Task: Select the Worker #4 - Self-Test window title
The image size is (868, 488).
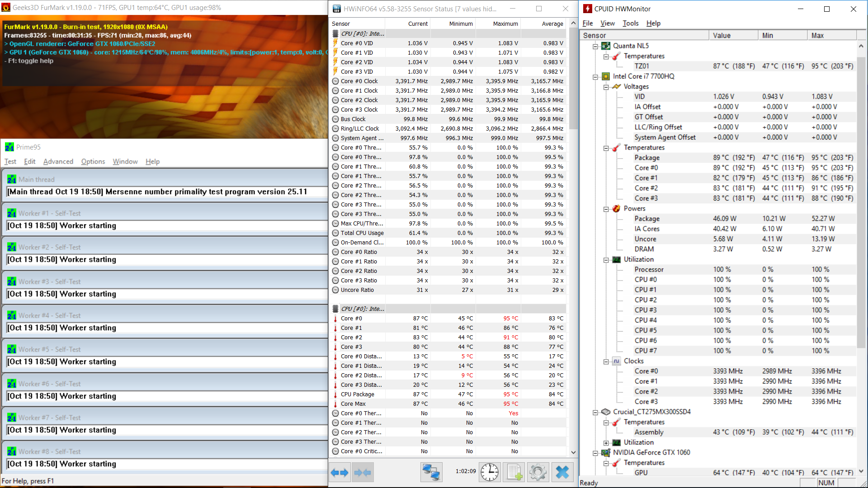Action: tap(50, 315)
